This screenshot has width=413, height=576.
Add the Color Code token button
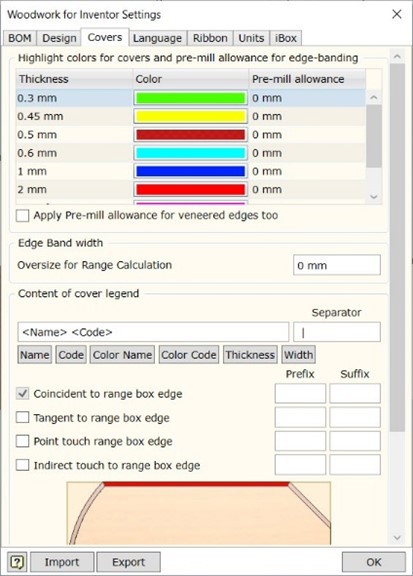click(x=189, y=354)
